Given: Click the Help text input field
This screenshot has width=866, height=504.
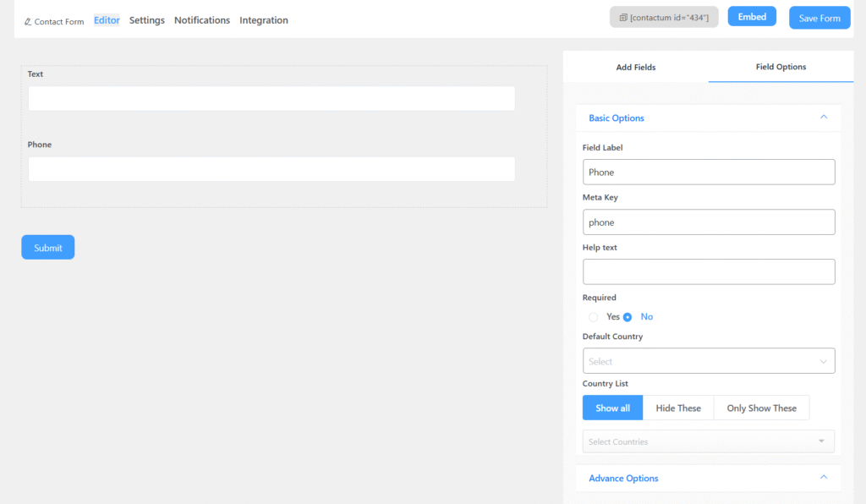Looking at the screenshot, I should [709, 271].
